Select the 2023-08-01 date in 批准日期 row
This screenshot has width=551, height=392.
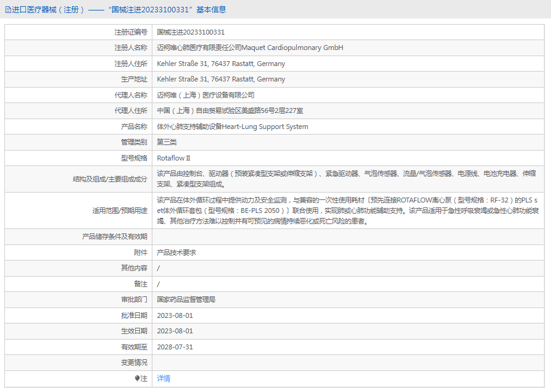tap(175, 315)
